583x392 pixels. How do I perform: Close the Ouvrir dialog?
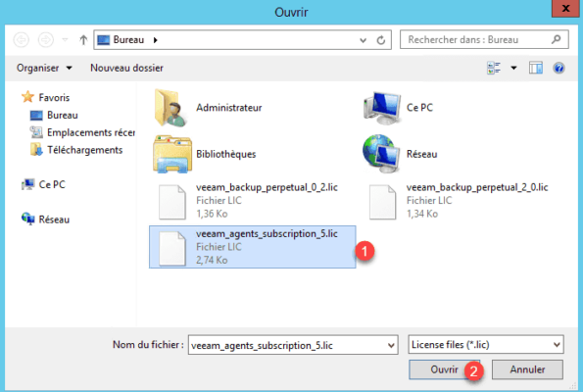[565, 8]
